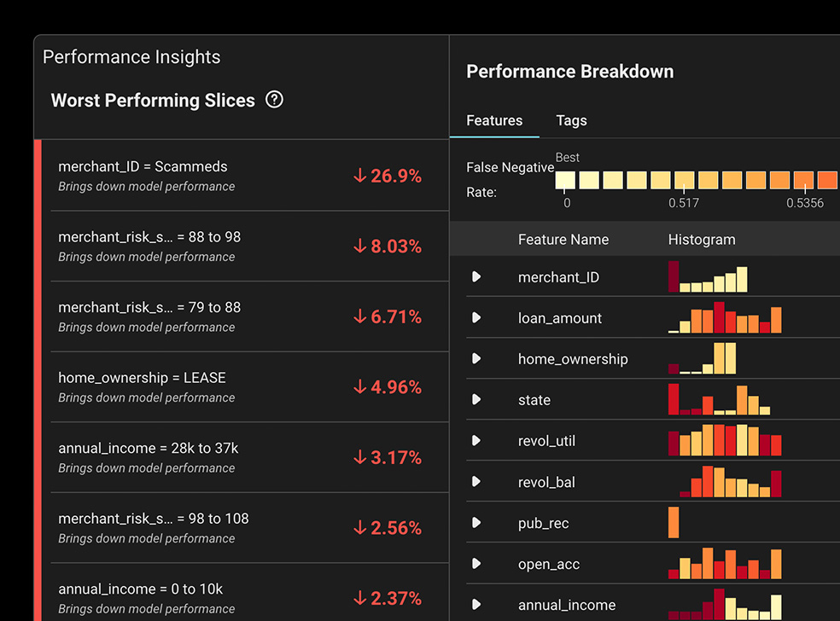The image size is (840, 621).
Task: Select the Features tab
Action: coord(494,120)
